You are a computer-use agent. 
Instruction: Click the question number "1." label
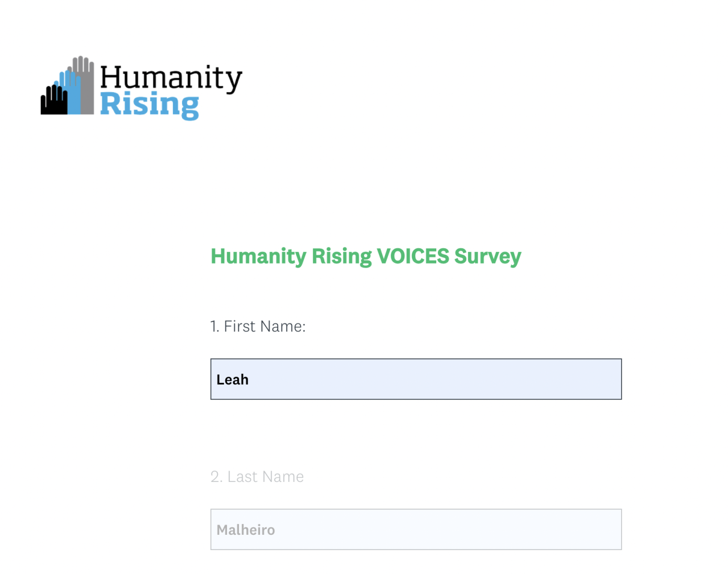click(x=215, y=326)
